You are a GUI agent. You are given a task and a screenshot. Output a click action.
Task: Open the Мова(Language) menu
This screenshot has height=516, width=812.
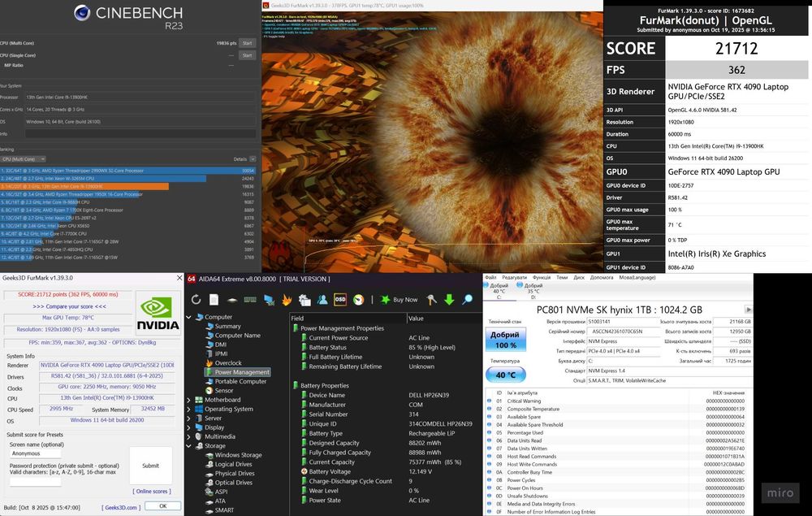point(636,277)
